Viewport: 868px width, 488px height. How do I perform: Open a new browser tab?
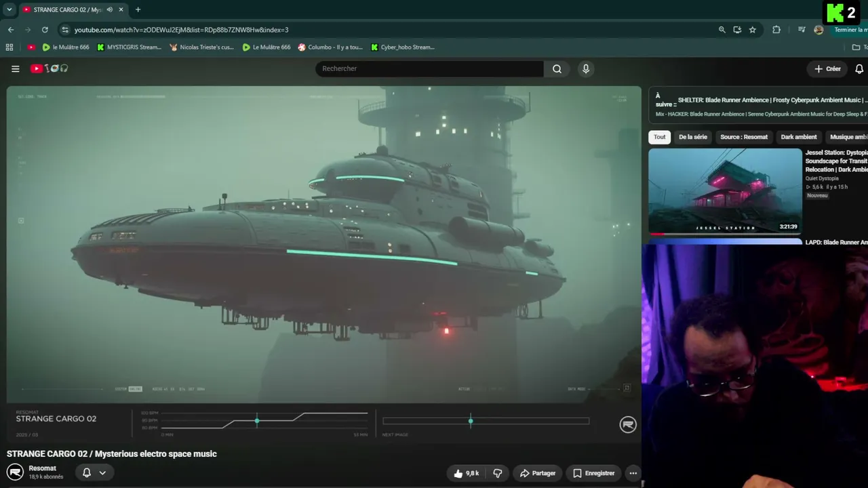point(138,9)
